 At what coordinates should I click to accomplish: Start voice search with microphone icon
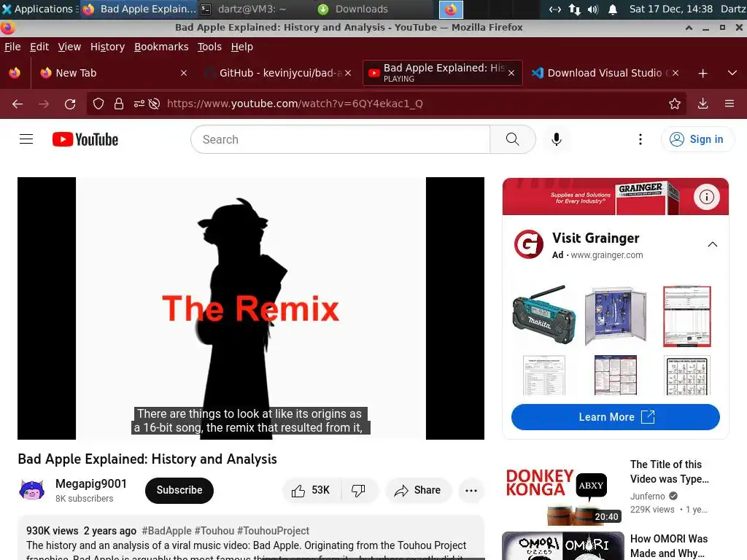(x=556, y=139)
